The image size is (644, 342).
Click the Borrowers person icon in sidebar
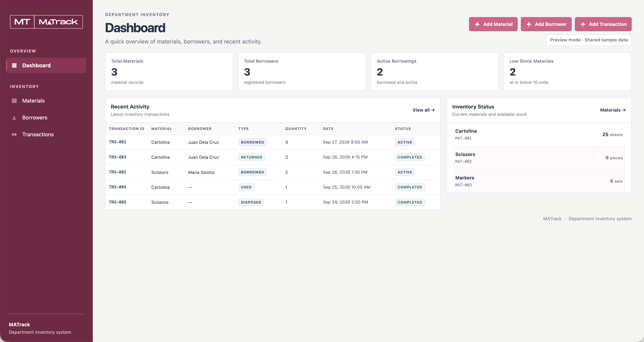14,118
